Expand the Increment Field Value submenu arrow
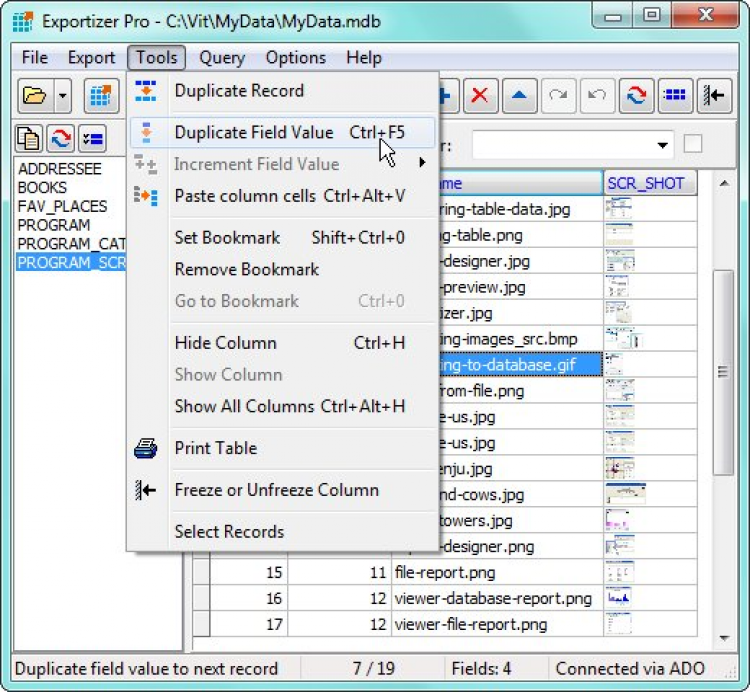 (422, 163)
